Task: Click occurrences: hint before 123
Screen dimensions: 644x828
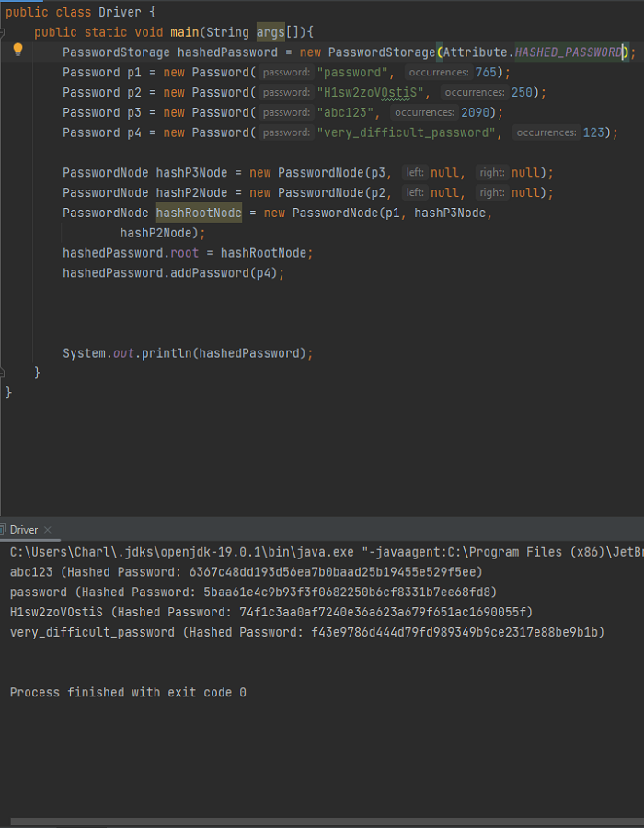Action: [546, 132]
